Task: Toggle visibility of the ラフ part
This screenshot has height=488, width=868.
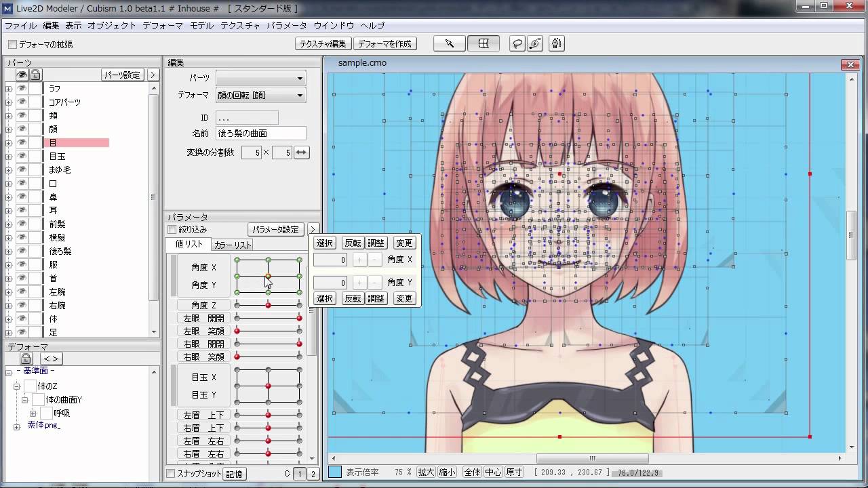Action: click(22, 88)
